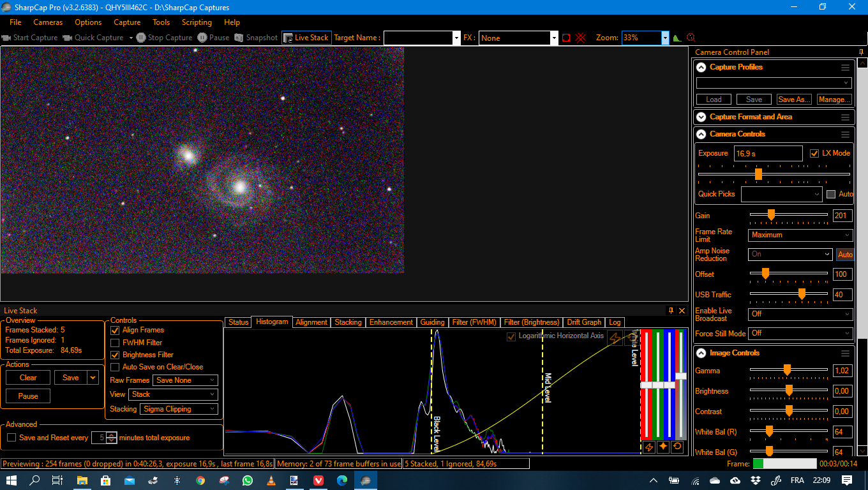This screenshot has height=490, width=868.
Task: Open VLC media player from taskbar
Action: pos(270,480)
